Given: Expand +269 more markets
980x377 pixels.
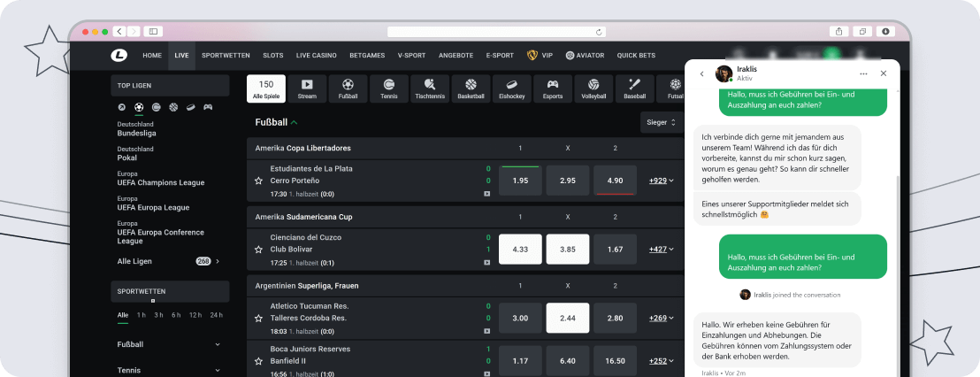Looking at the screenshot, I should pyautogui.click(x=662, y=319).
